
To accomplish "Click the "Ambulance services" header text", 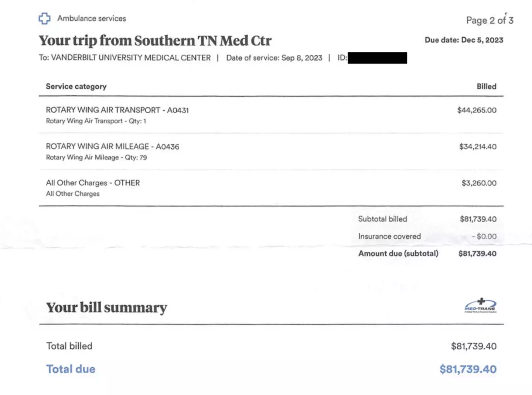I will click(92, 18).
